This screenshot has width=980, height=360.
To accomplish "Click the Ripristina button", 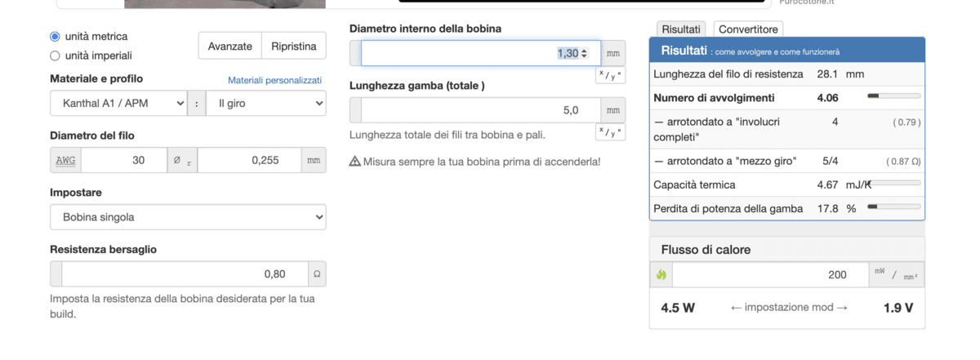I will coord(294,46).
